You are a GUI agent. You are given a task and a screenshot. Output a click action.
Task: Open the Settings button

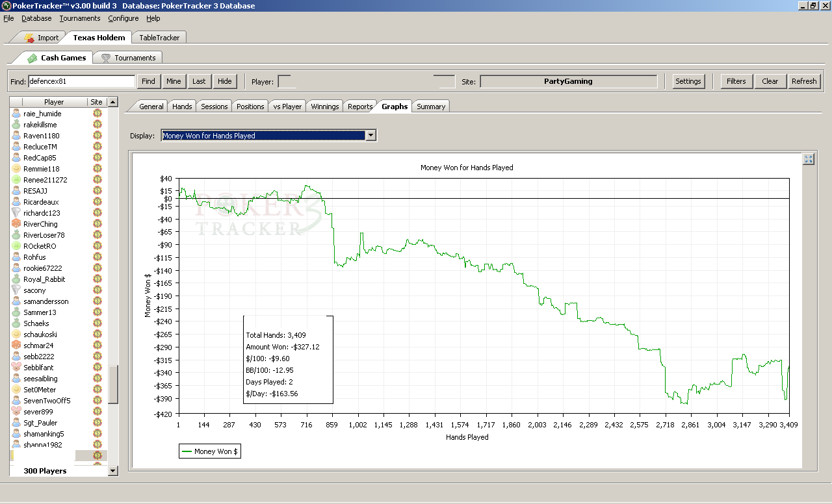(688, 81)
